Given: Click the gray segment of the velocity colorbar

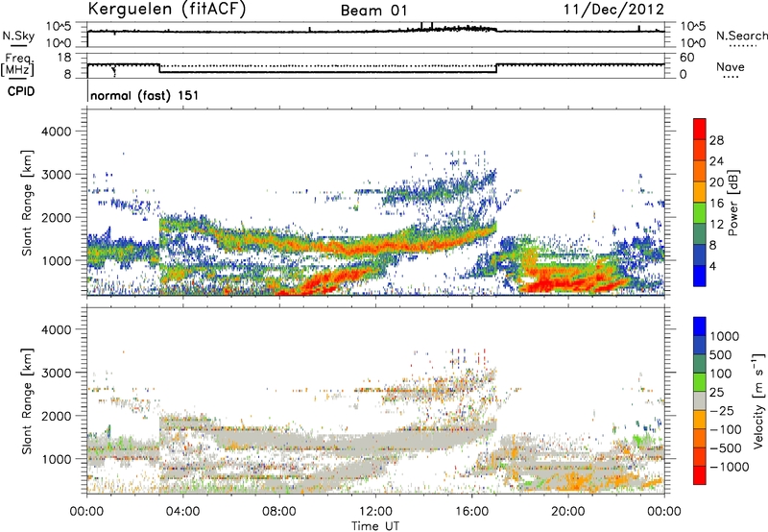Looking at the screenshot, I should click(700, 400).
